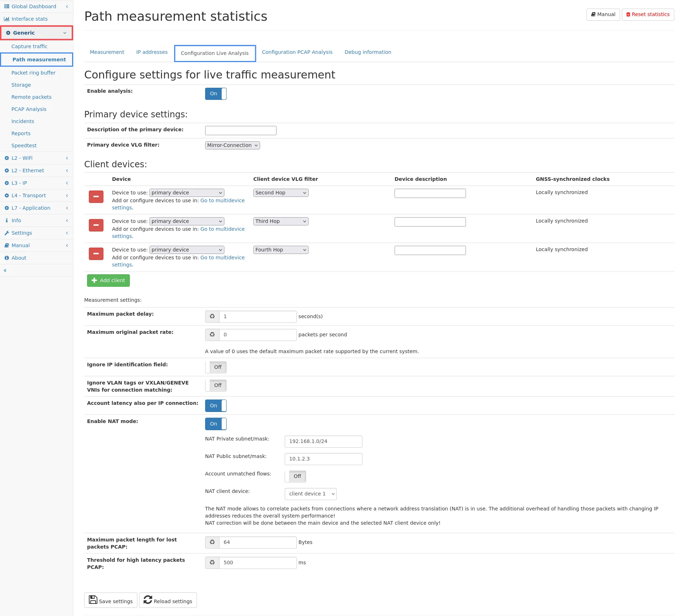
Task: Remove the Fourth Hop client row
Action: point(96,254)
